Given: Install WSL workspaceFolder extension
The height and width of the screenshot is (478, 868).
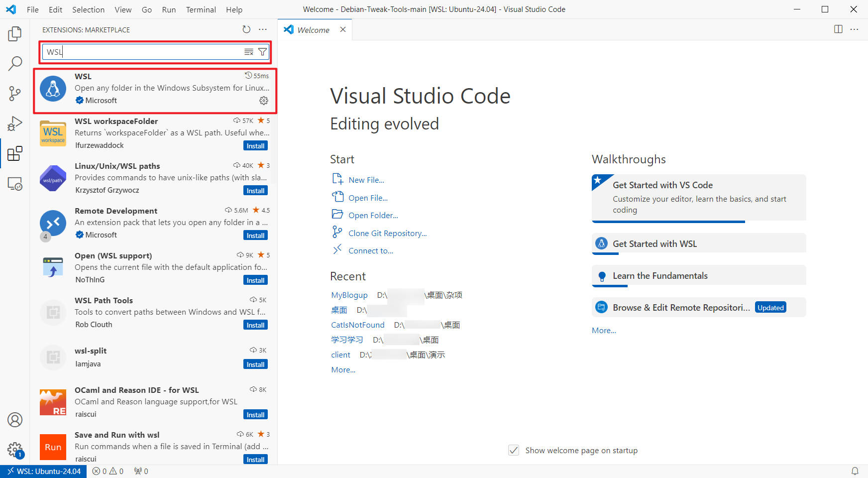Looking at the screenshot, I should click(x=255, y=146).
